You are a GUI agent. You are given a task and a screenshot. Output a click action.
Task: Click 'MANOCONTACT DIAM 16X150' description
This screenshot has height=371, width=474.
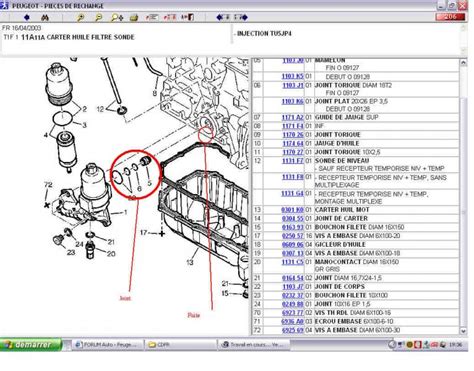coord(357,262)
